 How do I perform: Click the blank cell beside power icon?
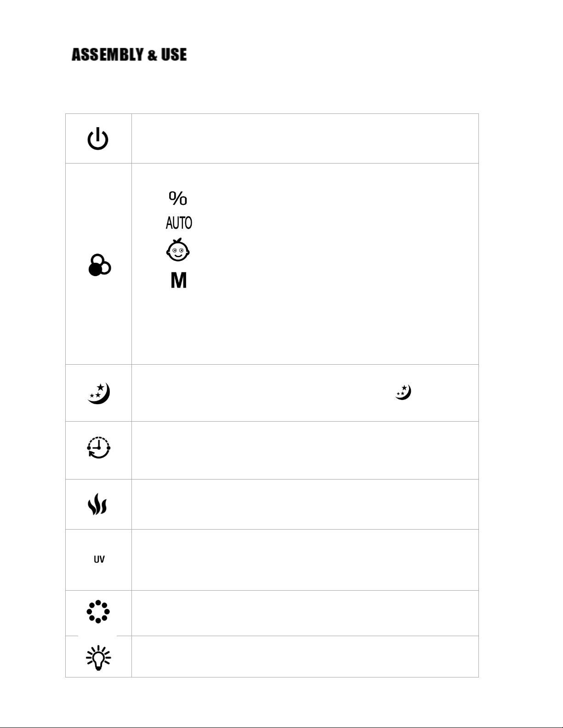coord(305,139)
